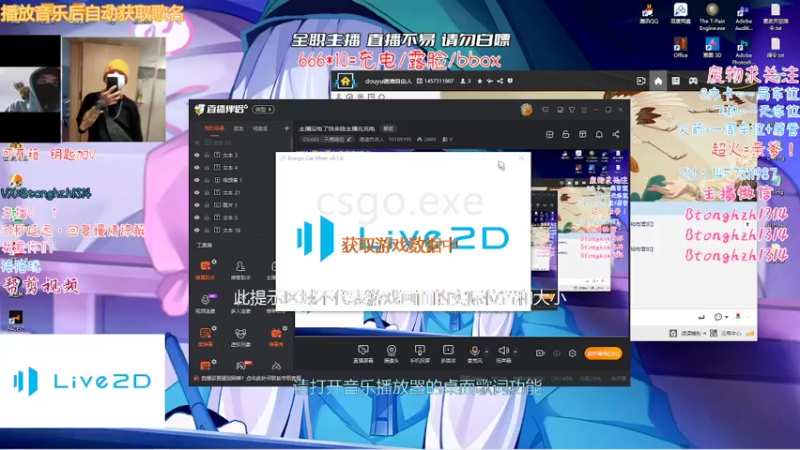Open the Adobe Photoshop desktop shortcut
The image size is (800, 450).
(x=743, y=52)
